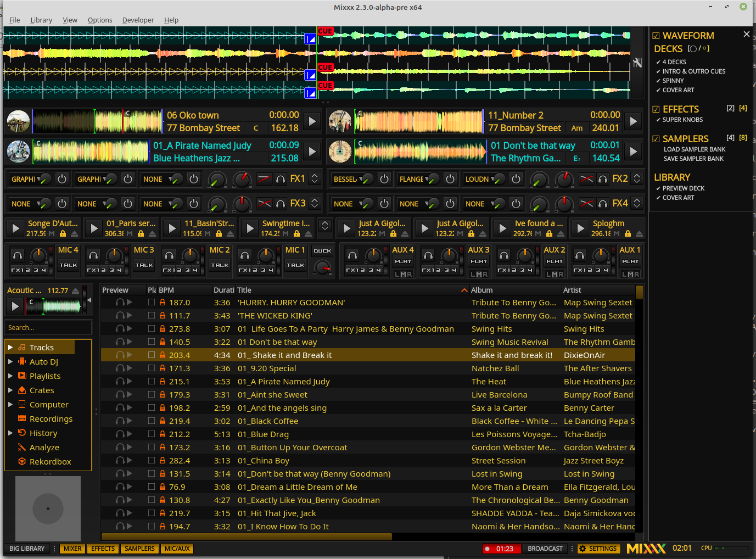Toggle EFFECTS section checkbox
The height and width of the screenshot is (559, 756).
pos(656,109)
